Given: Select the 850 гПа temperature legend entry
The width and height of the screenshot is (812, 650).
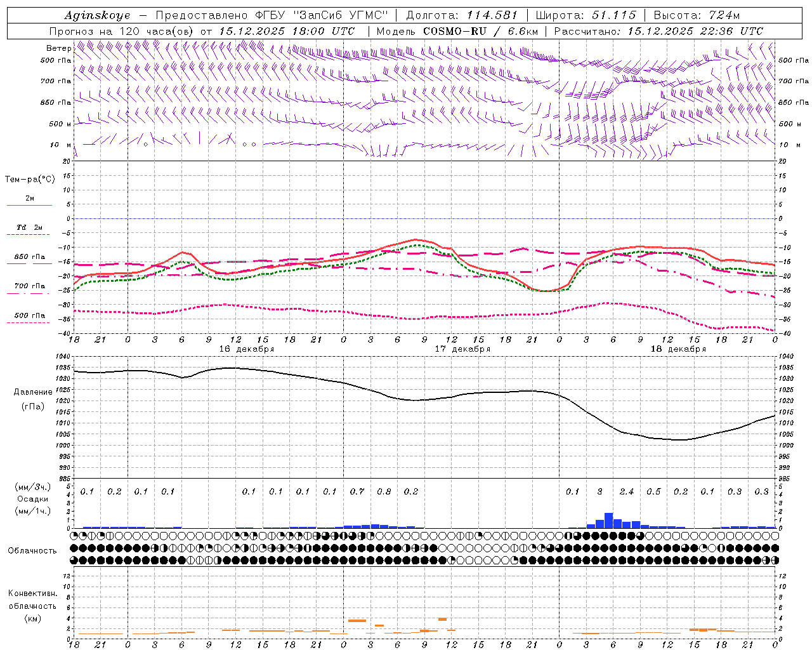Looking at the screenshot, I should pos(30,257).
